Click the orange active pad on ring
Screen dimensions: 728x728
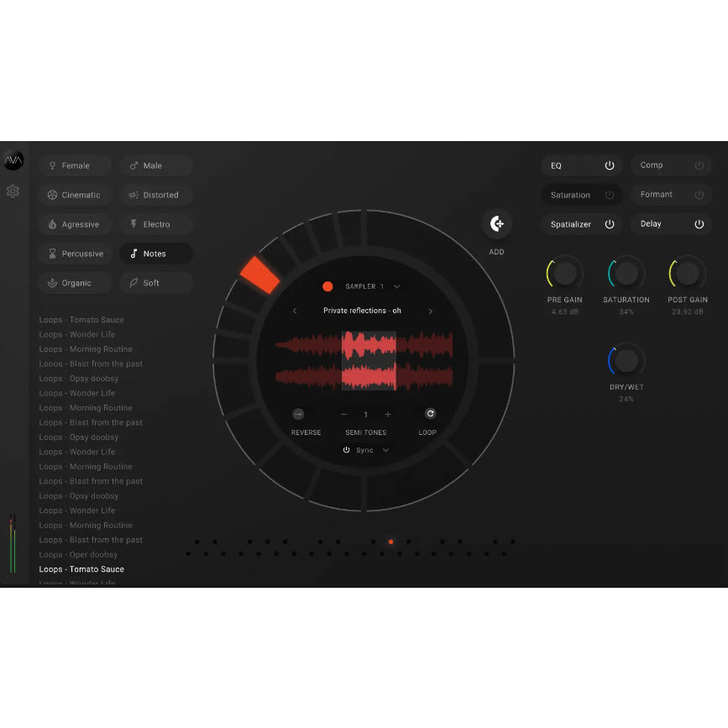coord(260,275)
